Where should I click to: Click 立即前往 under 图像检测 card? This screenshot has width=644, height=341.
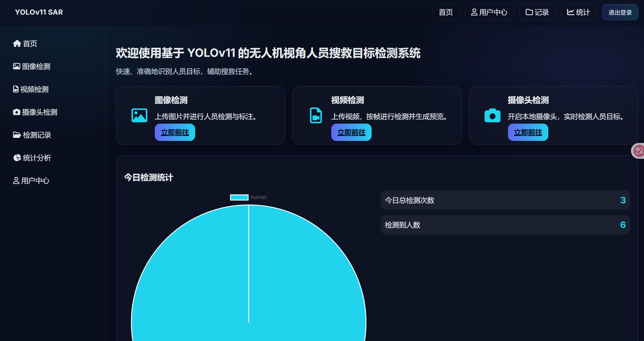(x=175, y=132)
